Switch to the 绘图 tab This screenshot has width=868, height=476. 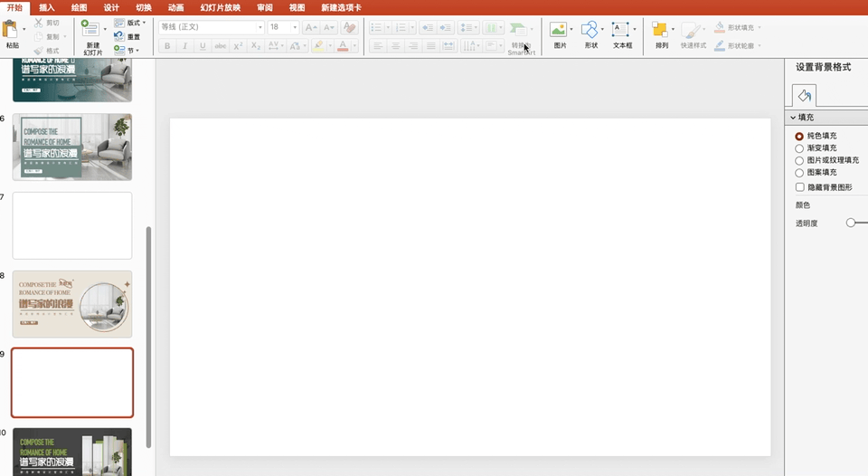[x=80, y=7]
